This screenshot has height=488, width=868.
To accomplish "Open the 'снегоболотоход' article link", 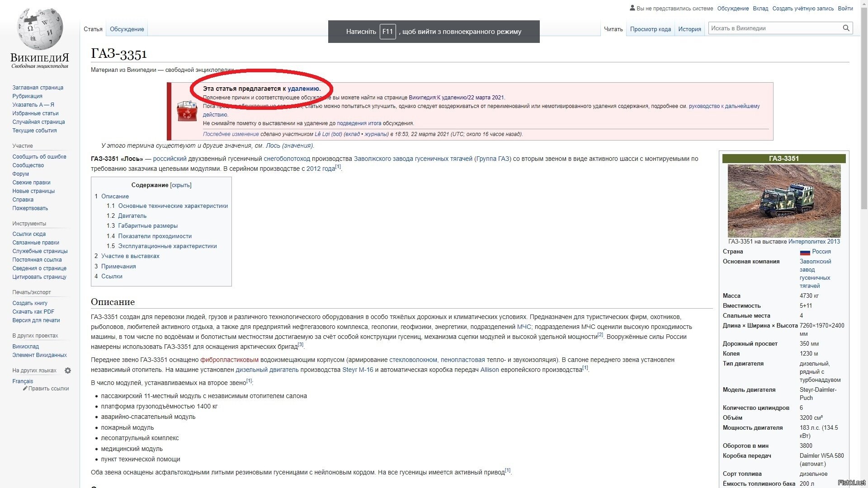I will 287,159.
